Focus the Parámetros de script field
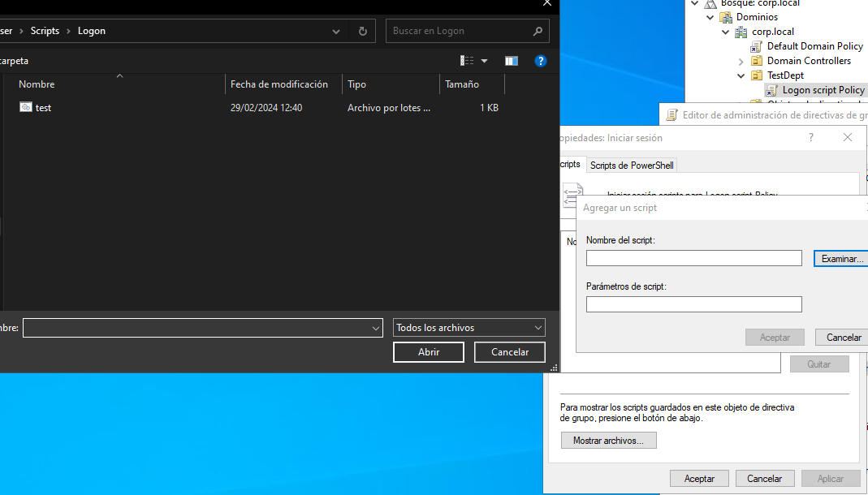Viewport: 868px width, 495px height. (x=694, y=304)
